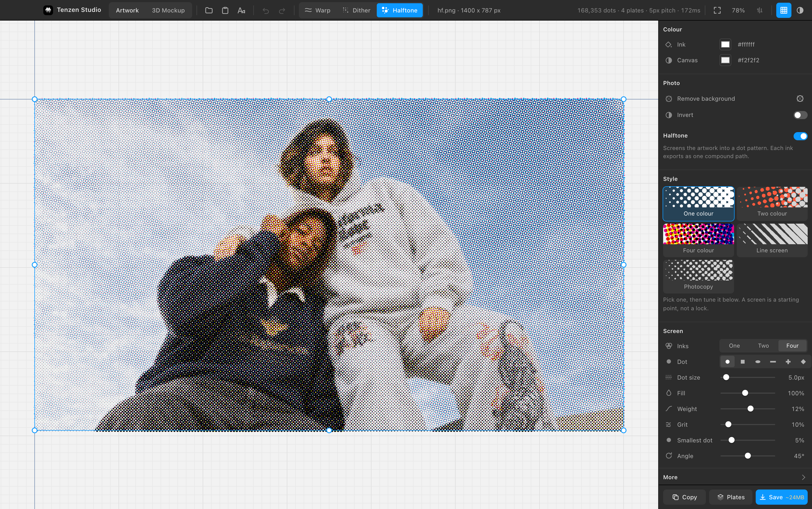Select the diamond dot shape

[803, 362]
